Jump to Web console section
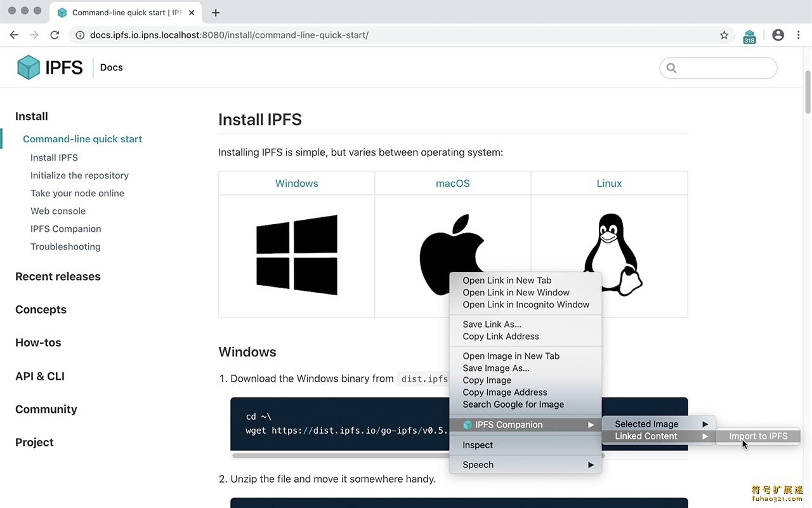812x508 pixels. (x=58, y=211)
